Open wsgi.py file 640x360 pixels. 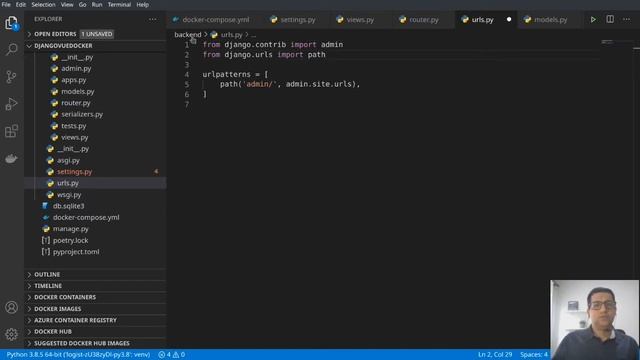tap(69, 195)
